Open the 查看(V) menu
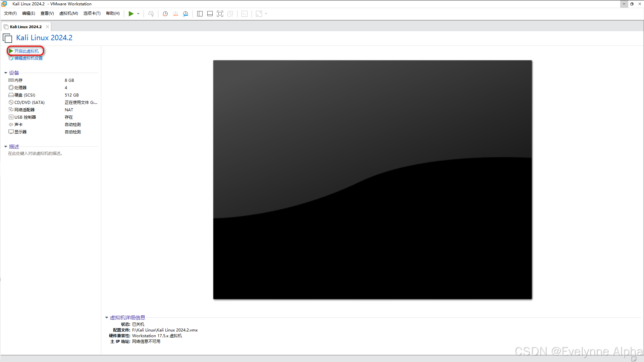Image resolution: width=644 pixels, height=362 pixels. [47, 13]
